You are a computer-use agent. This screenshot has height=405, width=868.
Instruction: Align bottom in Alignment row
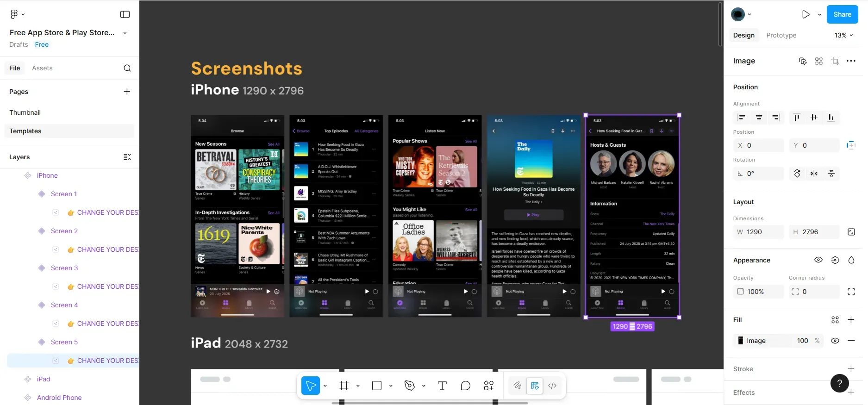tap(831, 118)
